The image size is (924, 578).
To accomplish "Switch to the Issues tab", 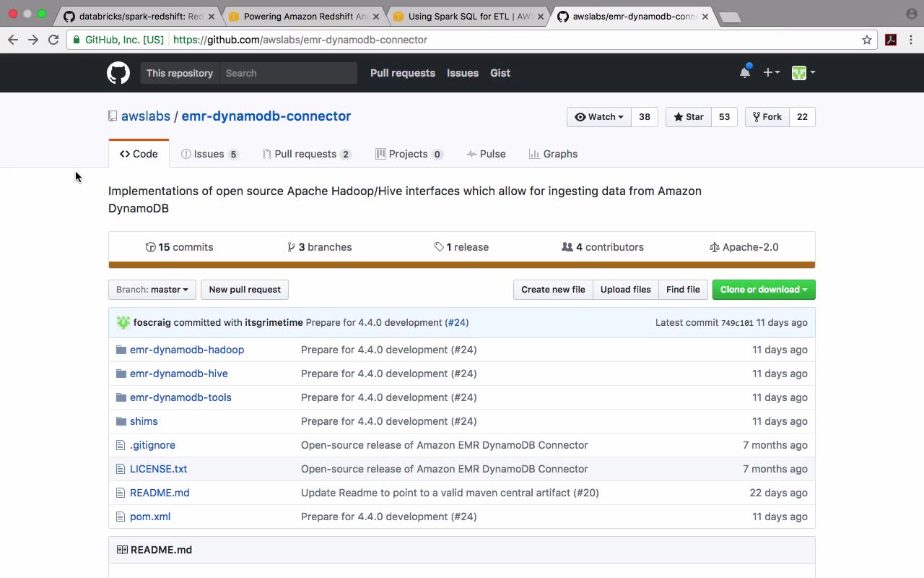I will click(x=209, y=154).
